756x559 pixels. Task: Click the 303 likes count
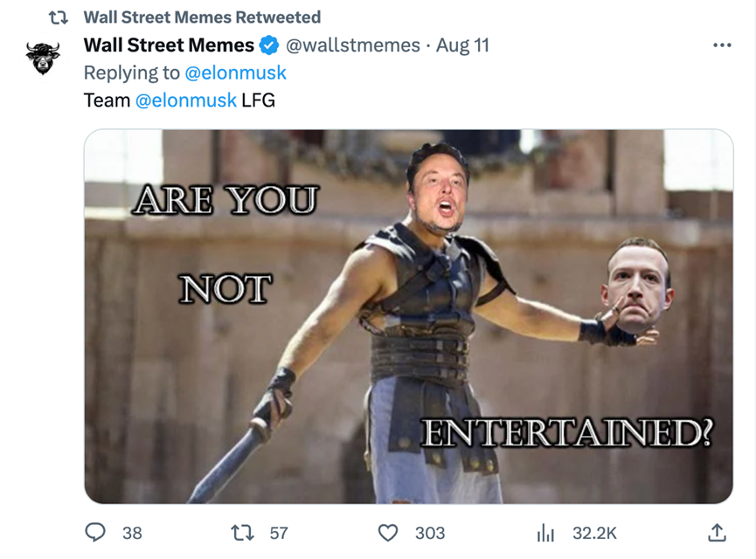(x=430, y=534)
